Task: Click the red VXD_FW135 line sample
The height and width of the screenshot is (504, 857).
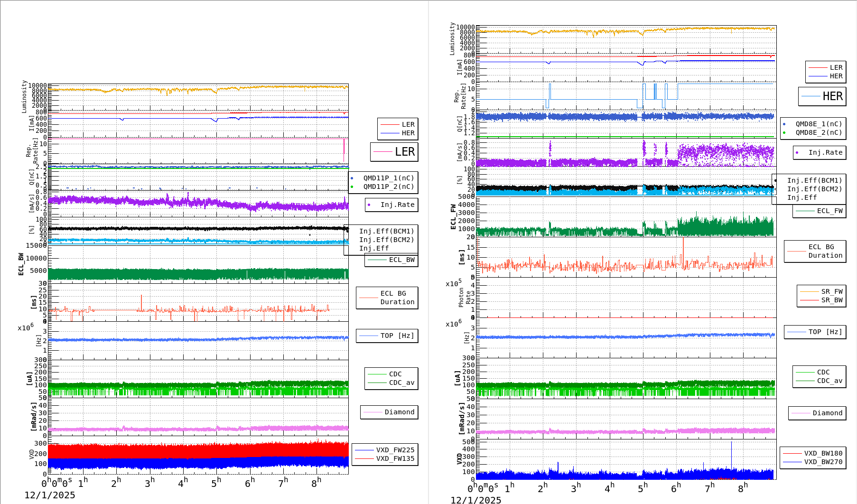Action: coord(364,458)
